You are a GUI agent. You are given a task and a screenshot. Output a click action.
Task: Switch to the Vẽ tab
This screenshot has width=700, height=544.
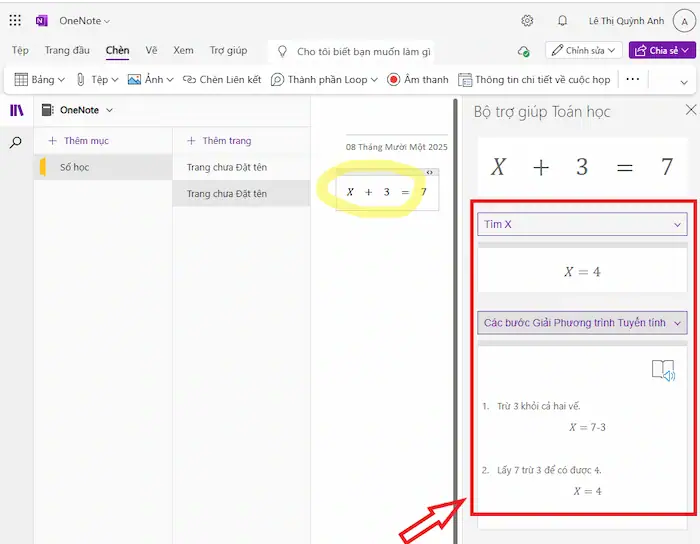[x=151, y=50]
